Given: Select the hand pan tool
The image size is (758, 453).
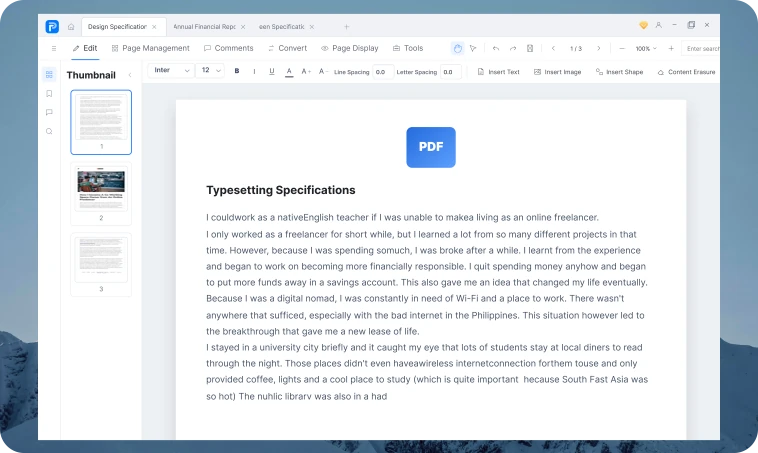Looking at the screenshot, I should point(457,48).
